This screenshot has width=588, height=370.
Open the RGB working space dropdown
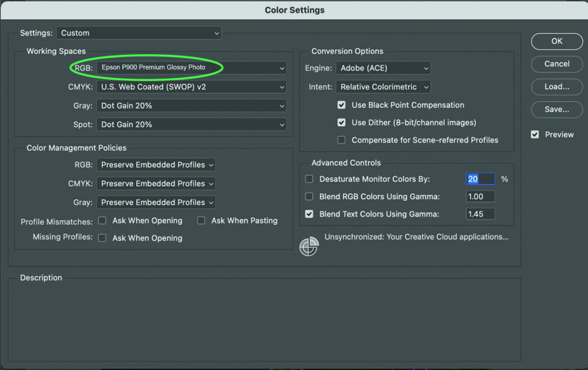point(191,68)
